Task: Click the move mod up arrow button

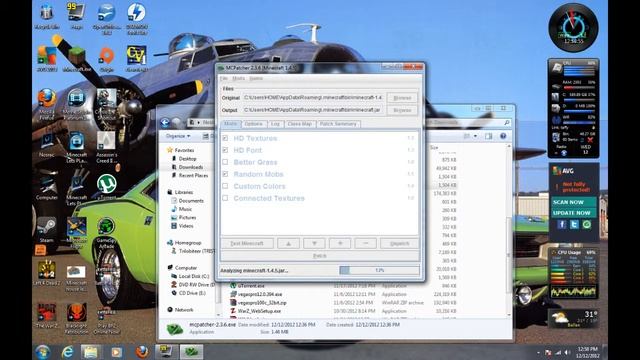Action: click(289, 243)
